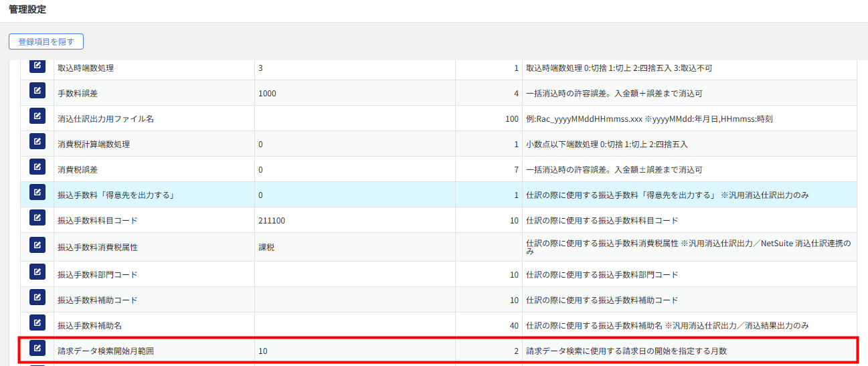Edit the 消込仕訳出力用ファイル名 setting
The height and width of the screenshot is (366, 868).
[37, 116]
